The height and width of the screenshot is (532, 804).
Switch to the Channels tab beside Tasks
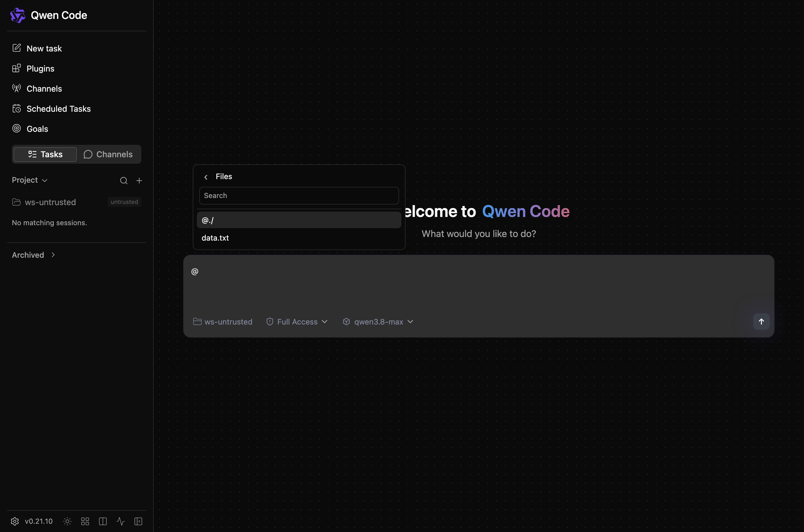coord(108,154)
